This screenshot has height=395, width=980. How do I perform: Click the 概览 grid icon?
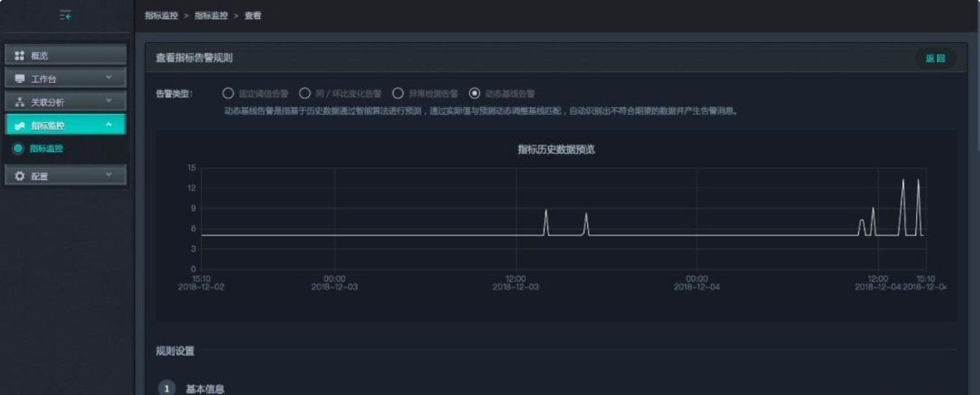pyautogui.click(x=20, y=56)
